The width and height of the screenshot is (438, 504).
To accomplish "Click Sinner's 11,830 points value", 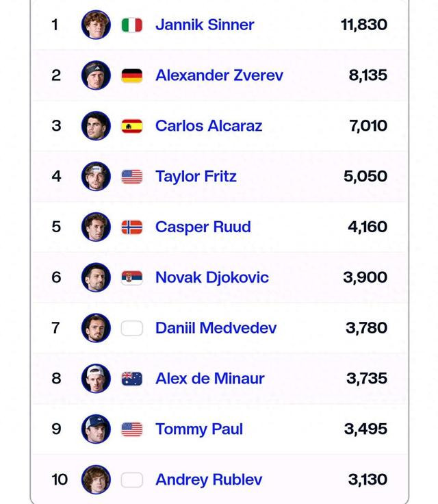I will 364,25.
